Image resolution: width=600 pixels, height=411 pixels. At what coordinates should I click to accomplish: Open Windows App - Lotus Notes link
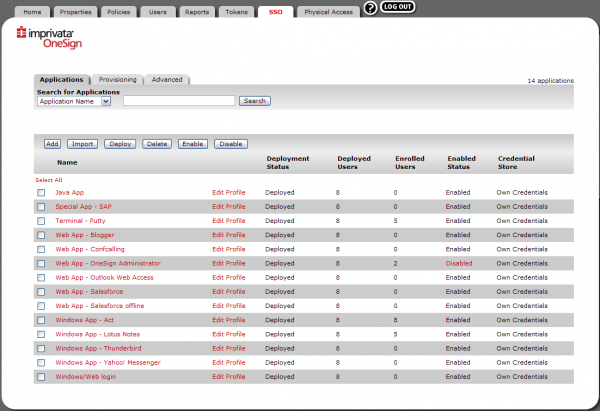tap(98, 334)
